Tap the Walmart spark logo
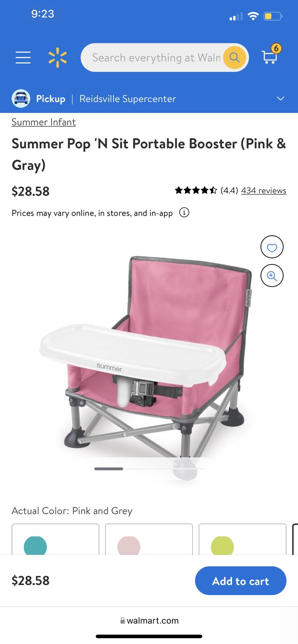Screen dimensions: 298x644 point(57,57)
